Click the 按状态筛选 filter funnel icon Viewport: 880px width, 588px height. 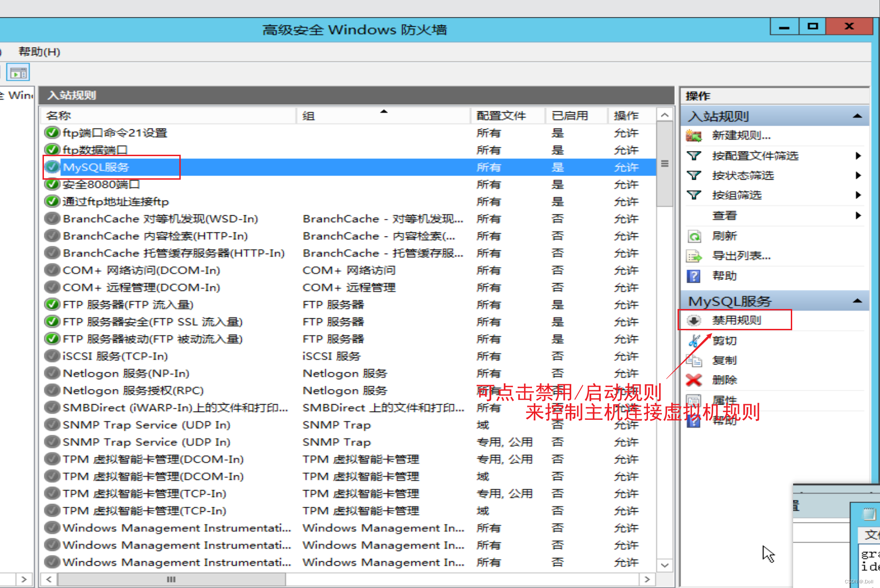pos(694,175)
